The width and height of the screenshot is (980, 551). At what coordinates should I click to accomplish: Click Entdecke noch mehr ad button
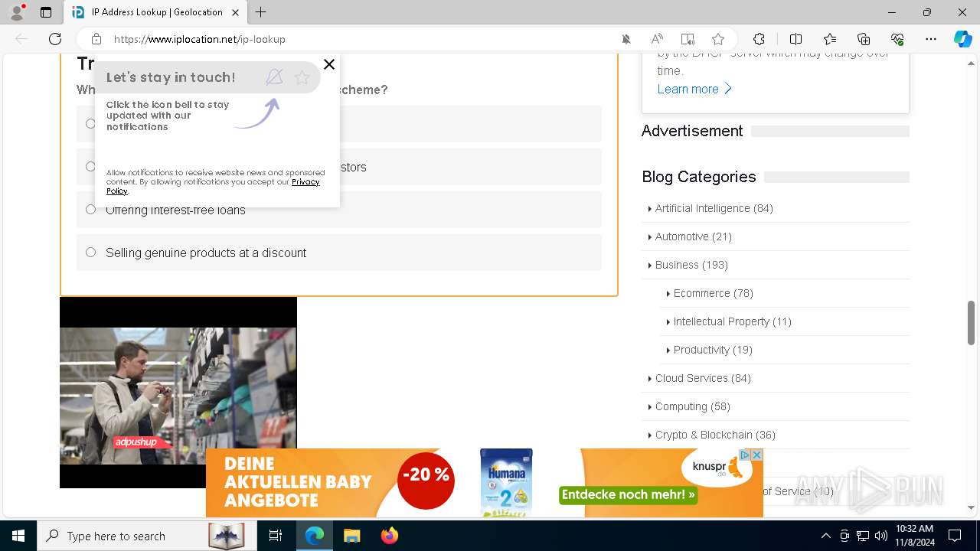[629, 494]
